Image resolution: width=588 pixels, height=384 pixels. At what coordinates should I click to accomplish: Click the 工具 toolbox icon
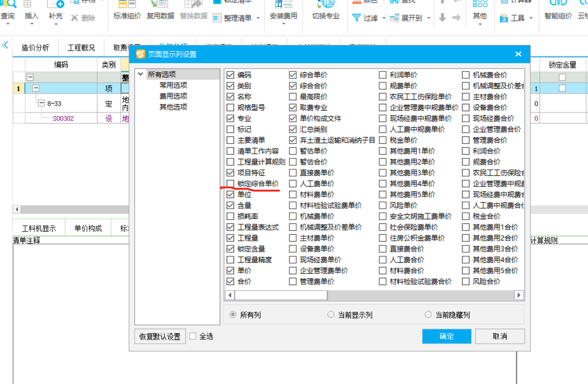[504, 18]
